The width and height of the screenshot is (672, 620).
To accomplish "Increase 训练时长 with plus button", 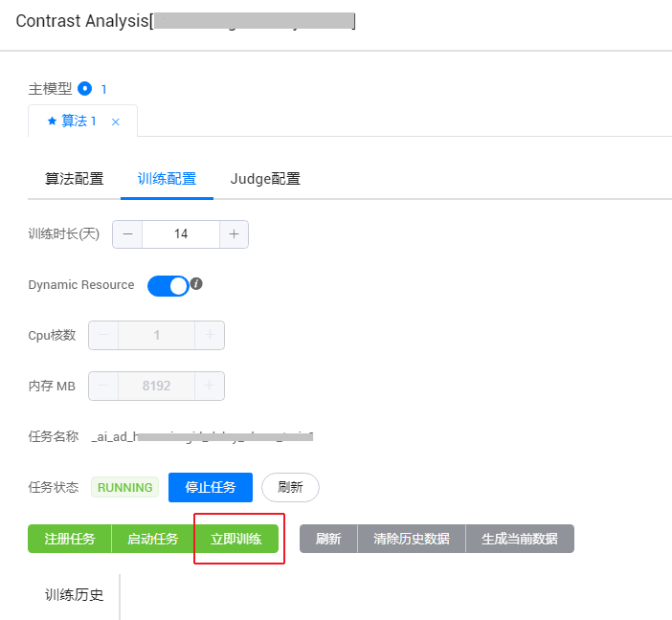I will pyautogui.click(x=234, y=234).
